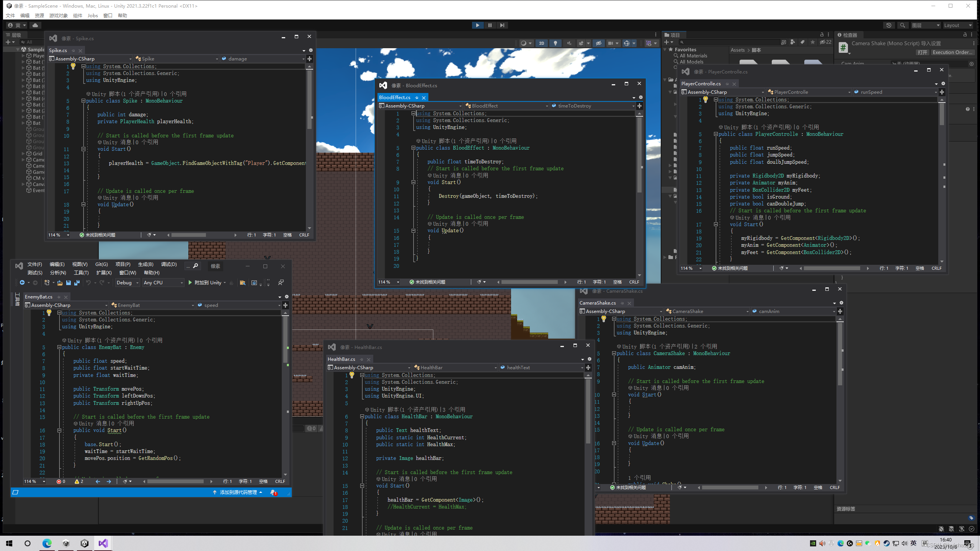The height and width of the screenshot is (551, 980).
Task: Click lightbulb quick action in Spike.cs
Action: pyautogui.click(x=73, y=66)
